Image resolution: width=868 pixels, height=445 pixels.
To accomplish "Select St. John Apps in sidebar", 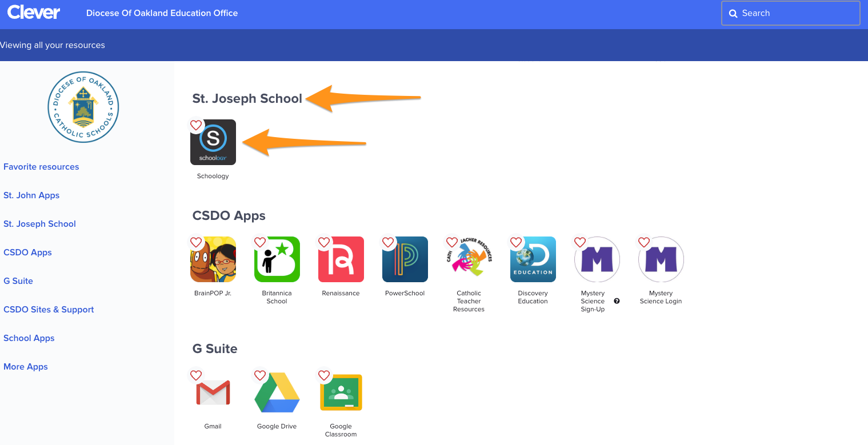I will pyautogui.click(x=31, y=195).
